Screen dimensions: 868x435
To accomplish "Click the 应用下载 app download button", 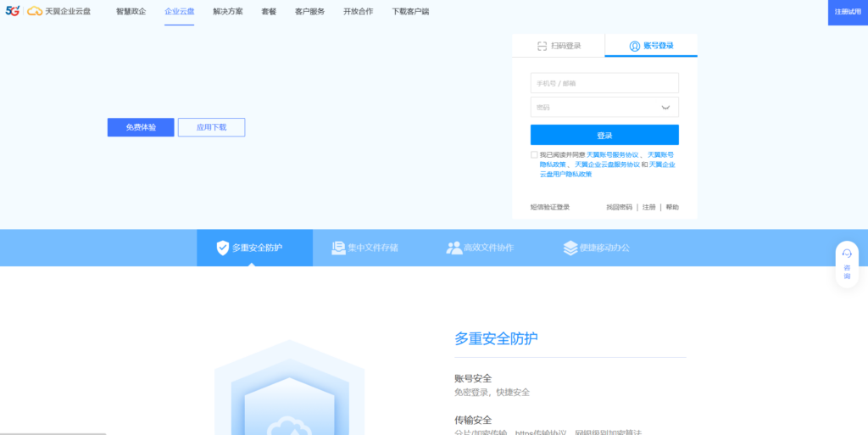I will tap(211, 127).
